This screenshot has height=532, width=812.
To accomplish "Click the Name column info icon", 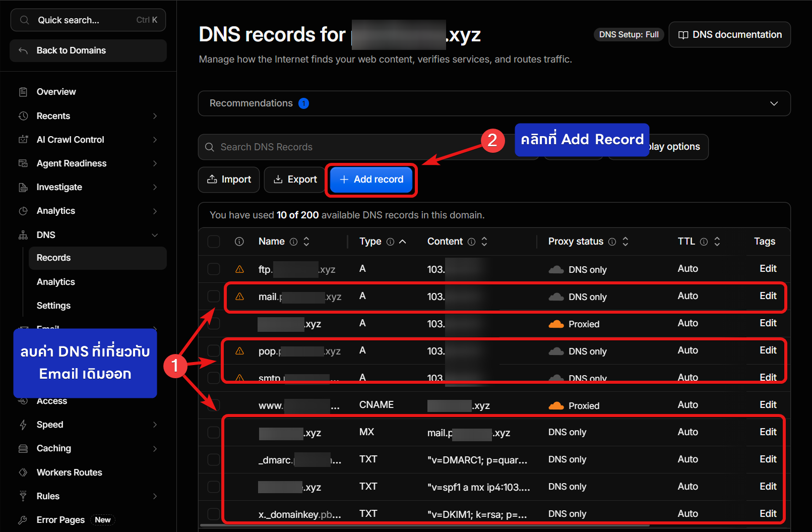I will pos(293,242).
